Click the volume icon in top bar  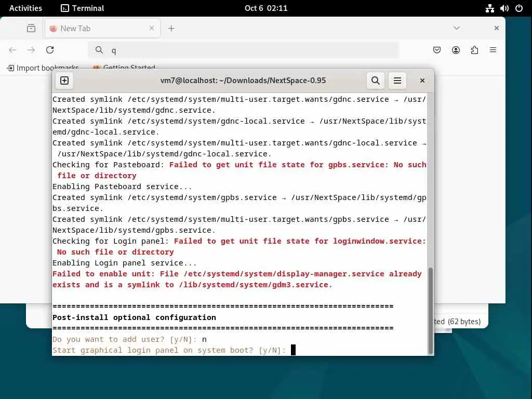(504, 8)
